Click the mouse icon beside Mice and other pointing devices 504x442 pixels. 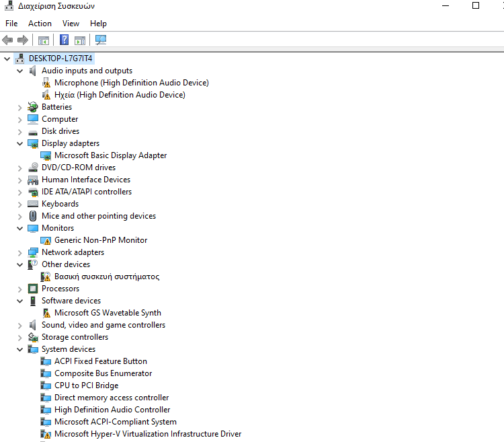(33, 216)
